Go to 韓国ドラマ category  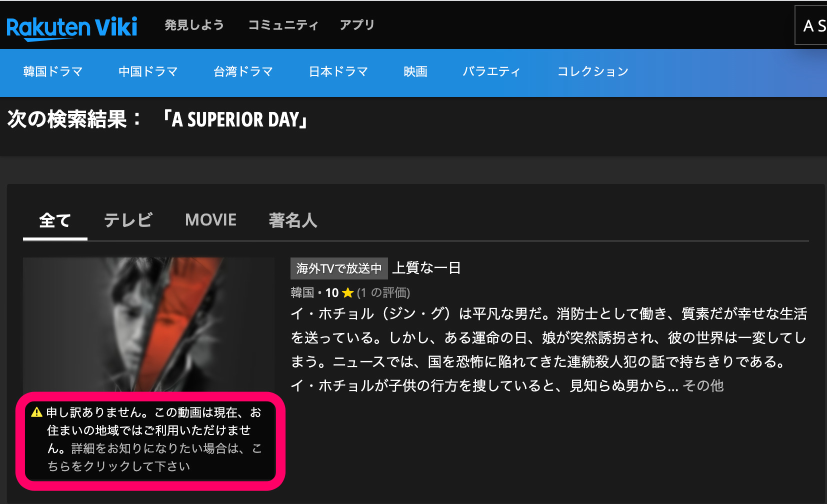tap(53, 71)
